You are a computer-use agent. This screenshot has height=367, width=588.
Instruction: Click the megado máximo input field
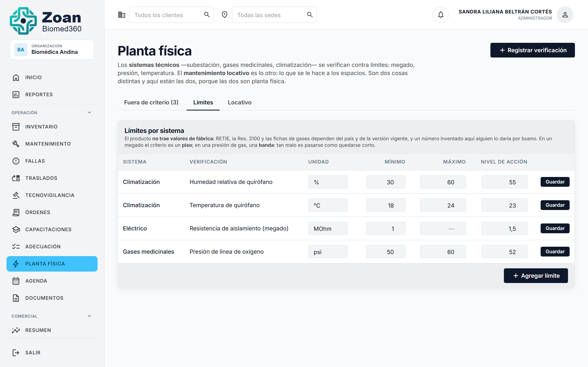[x=443, y=228]
